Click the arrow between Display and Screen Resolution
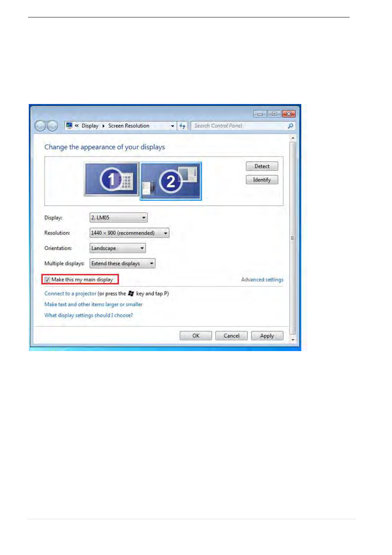 coord(104,126)
